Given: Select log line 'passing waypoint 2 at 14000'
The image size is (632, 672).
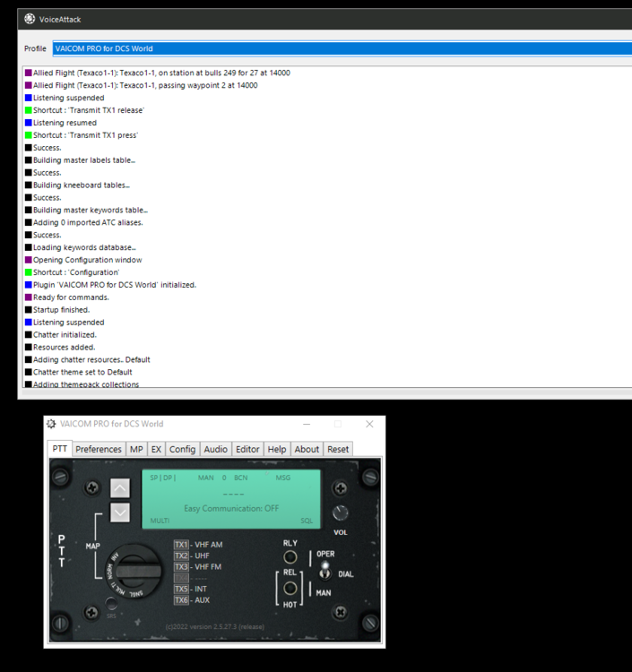Looking at the screenshot, I should point(141,85).
